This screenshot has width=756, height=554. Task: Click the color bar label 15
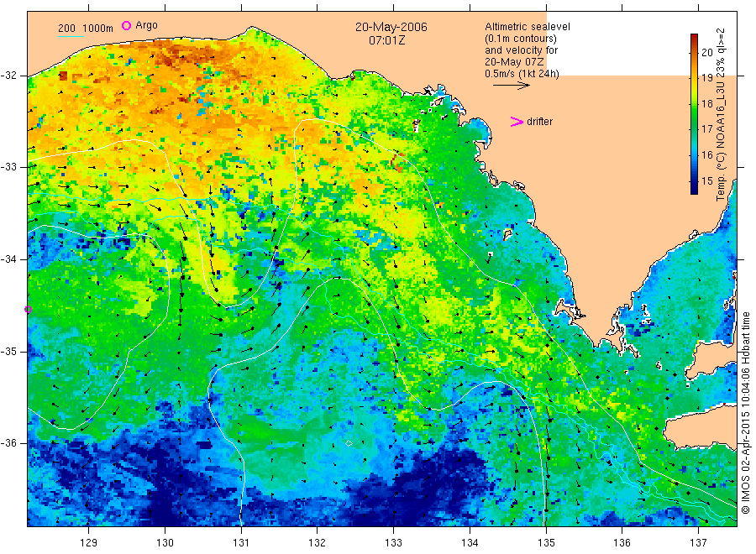click(x=707, y=180)
